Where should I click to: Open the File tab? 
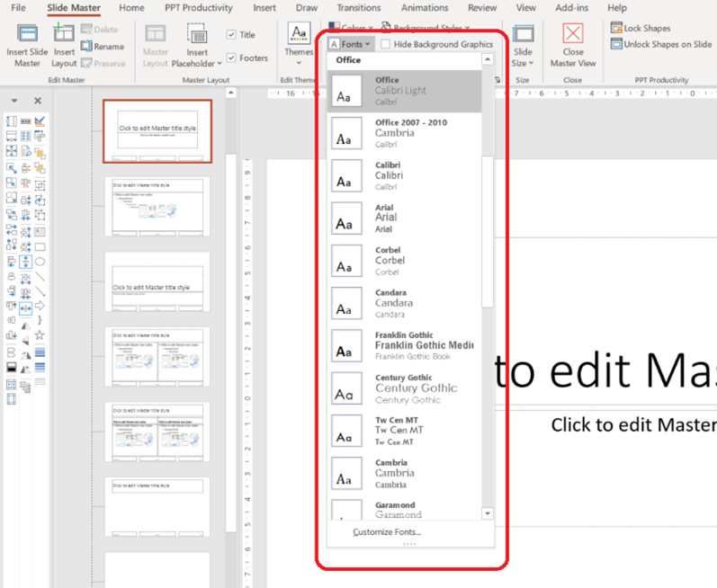coord(18,8)
